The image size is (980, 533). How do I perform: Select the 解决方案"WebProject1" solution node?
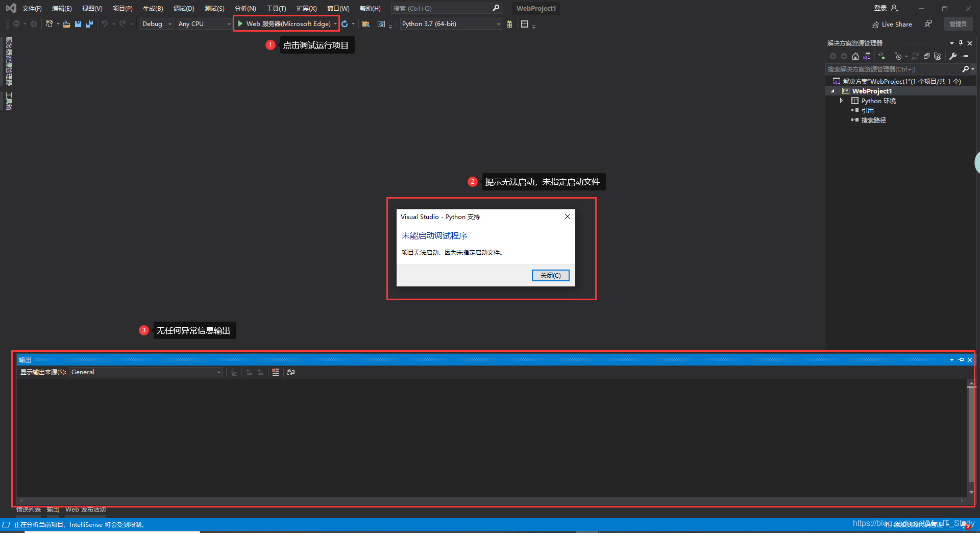click(902, 82)
